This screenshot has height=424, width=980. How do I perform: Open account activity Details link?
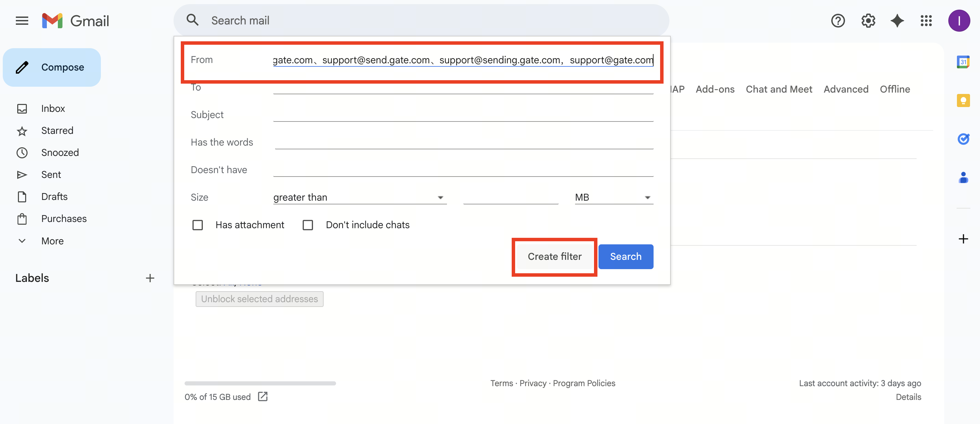[908, 397]
